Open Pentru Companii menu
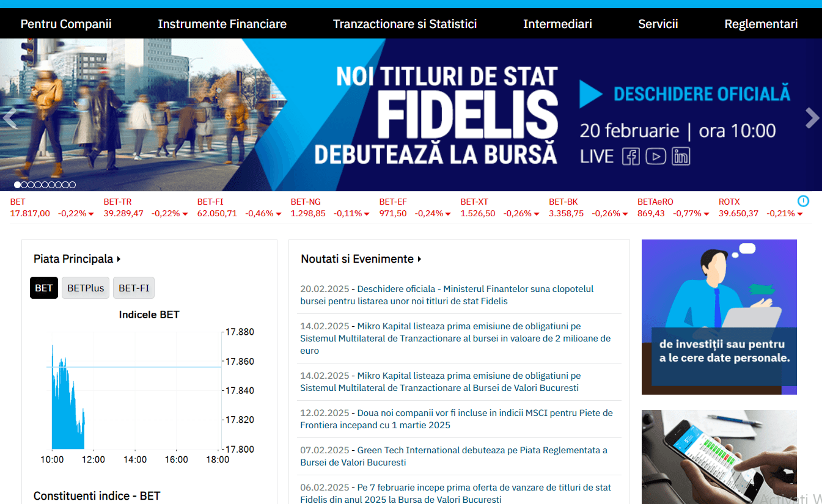This screenshot has width=822, height=504. tap(66, 24)
